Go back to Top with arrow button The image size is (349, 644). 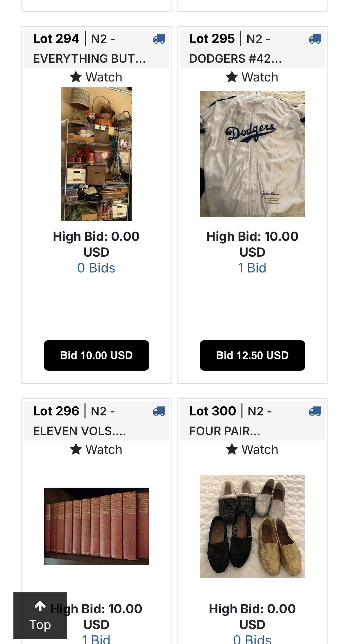tap(40, 616)
